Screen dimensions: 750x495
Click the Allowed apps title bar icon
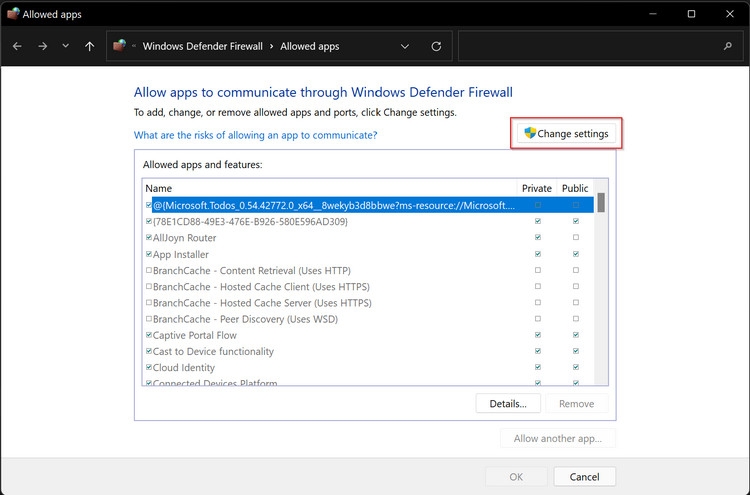pos(13,13)
